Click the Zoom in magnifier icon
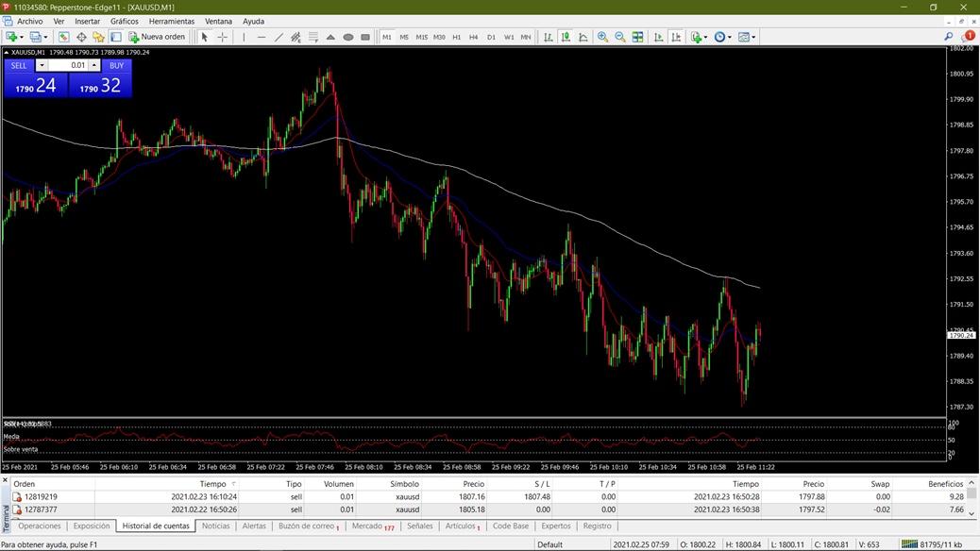980x551 pixels. click(601, 38)
